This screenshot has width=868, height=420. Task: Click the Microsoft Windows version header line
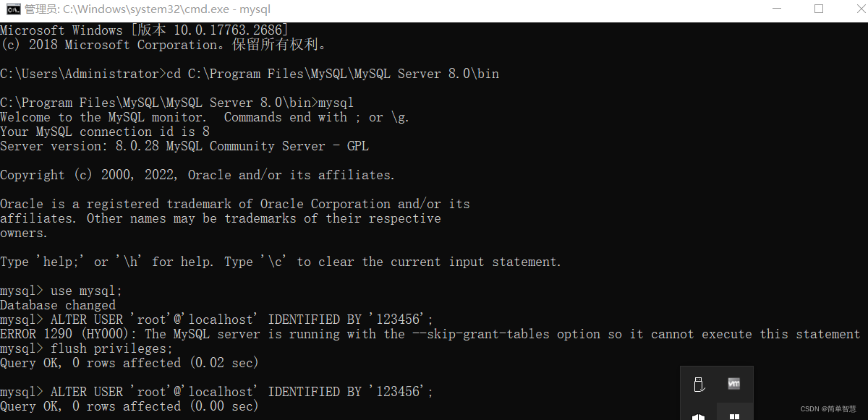[x=145, y=30]
